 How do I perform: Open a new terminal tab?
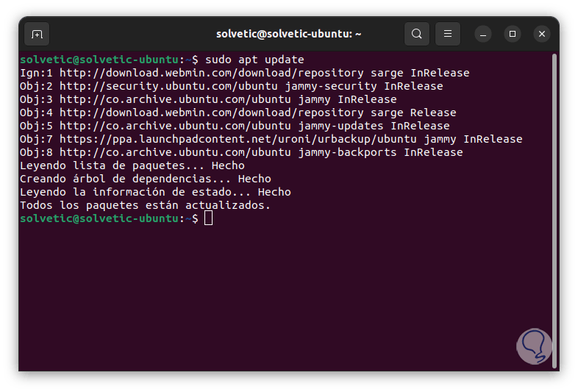(38, 34)
